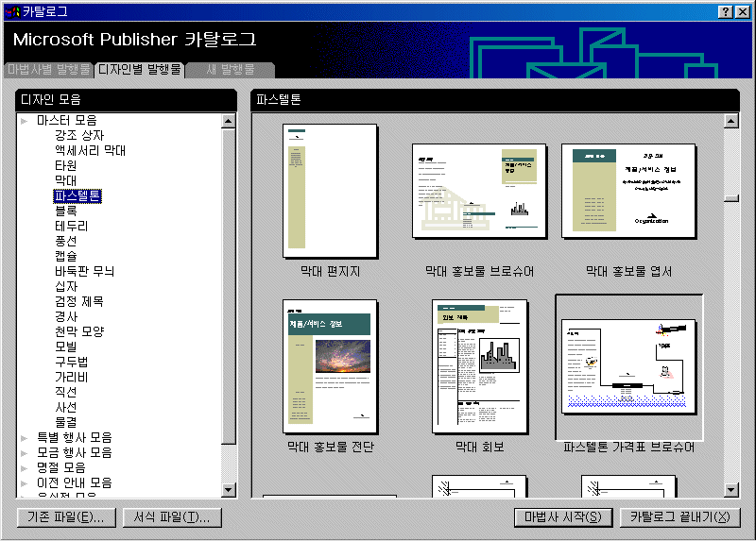Select 특별 행사 모음 tree item

coord(75,438)
